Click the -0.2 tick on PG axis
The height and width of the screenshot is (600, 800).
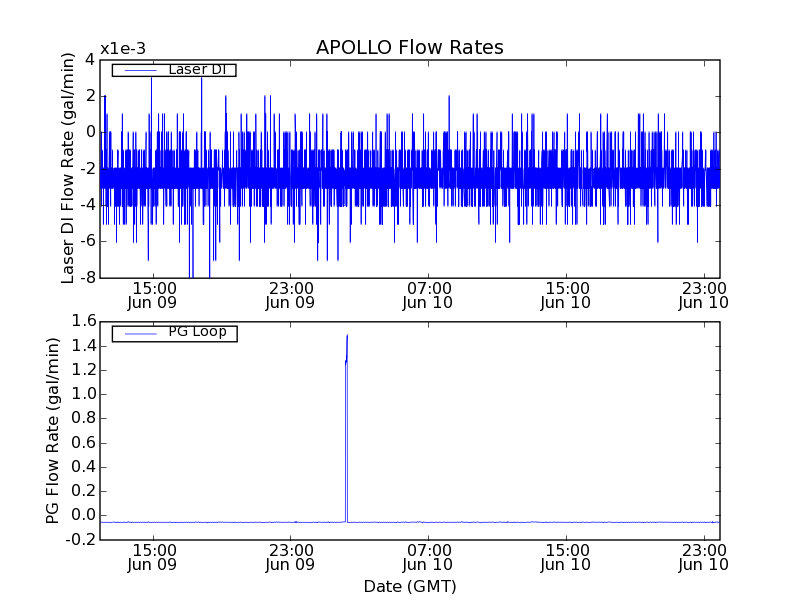coord(81,539)
